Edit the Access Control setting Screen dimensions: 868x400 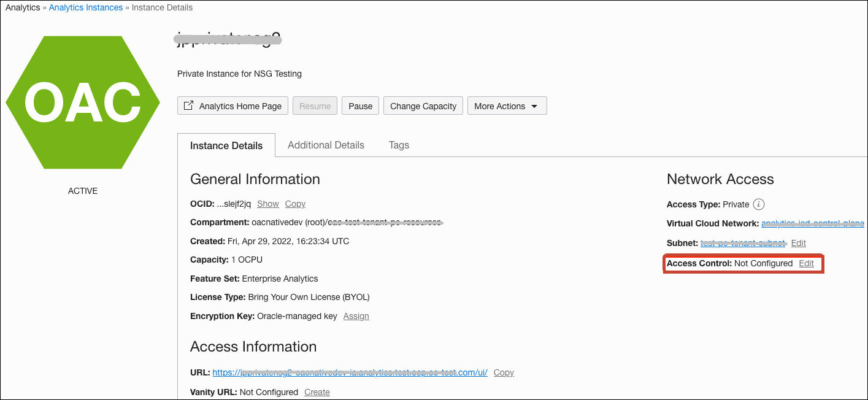[806, 263]
